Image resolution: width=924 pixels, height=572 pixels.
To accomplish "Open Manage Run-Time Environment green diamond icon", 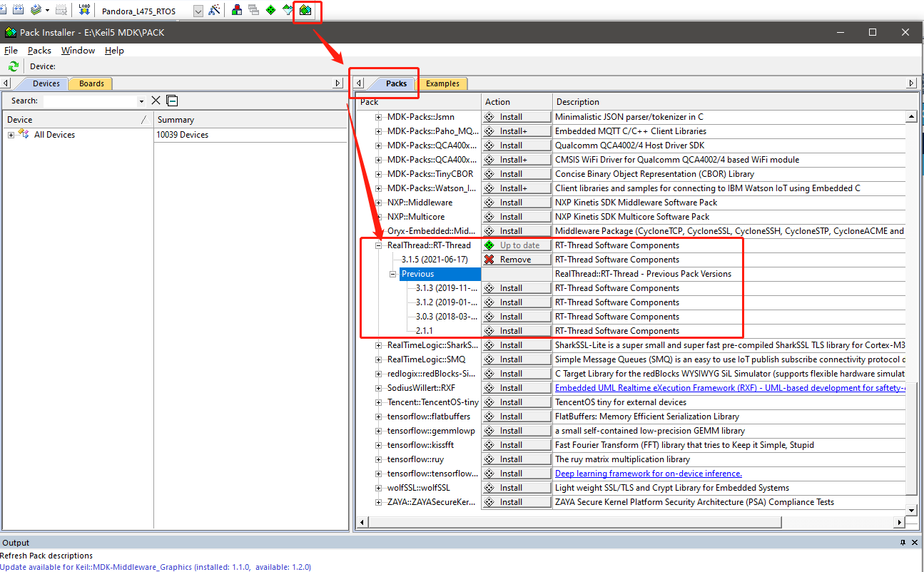I will [270, 10].
